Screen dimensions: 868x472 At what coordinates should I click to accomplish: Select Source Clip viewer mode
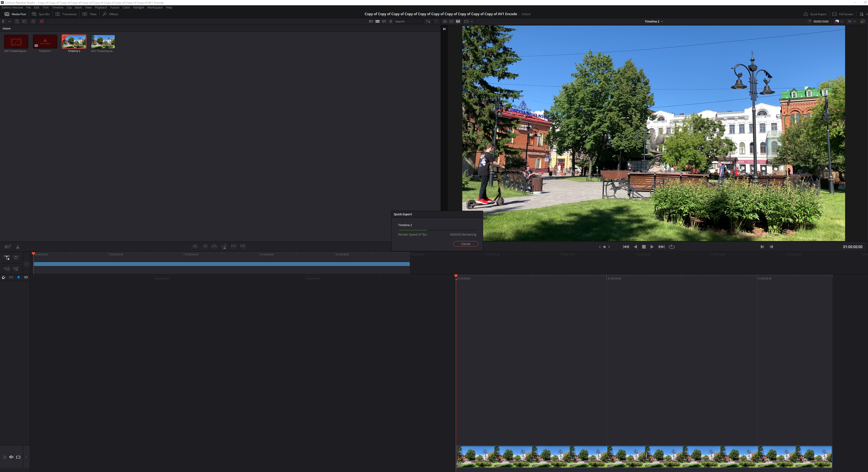pyautogui.click(x=445, y=22)
